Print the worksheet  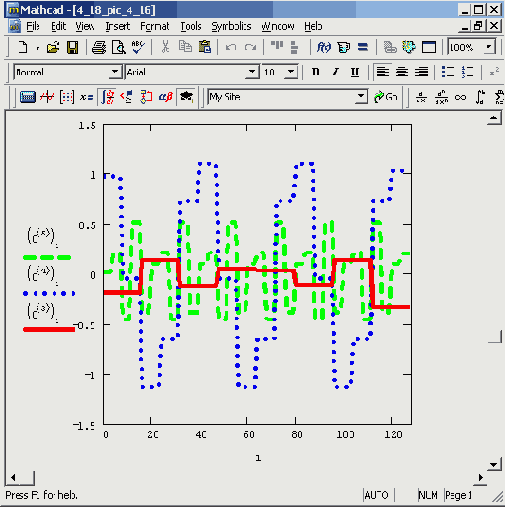[x=99, y=47]
